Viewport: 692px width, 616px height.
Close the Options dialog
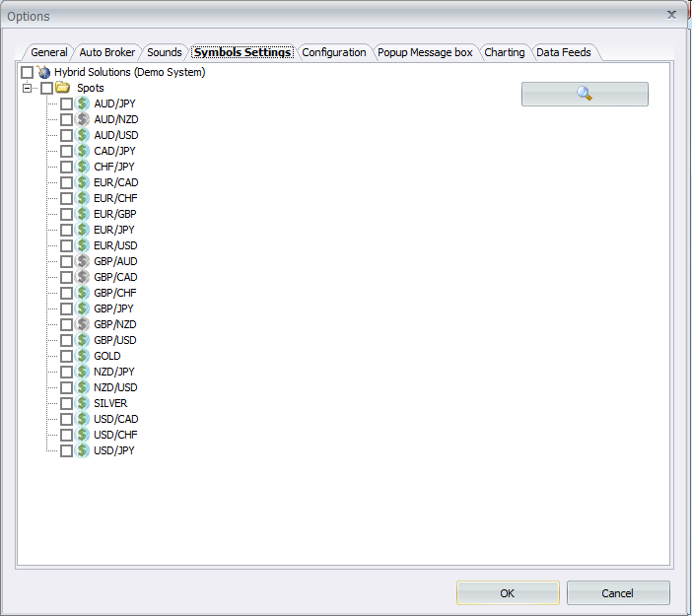(671, 15)
